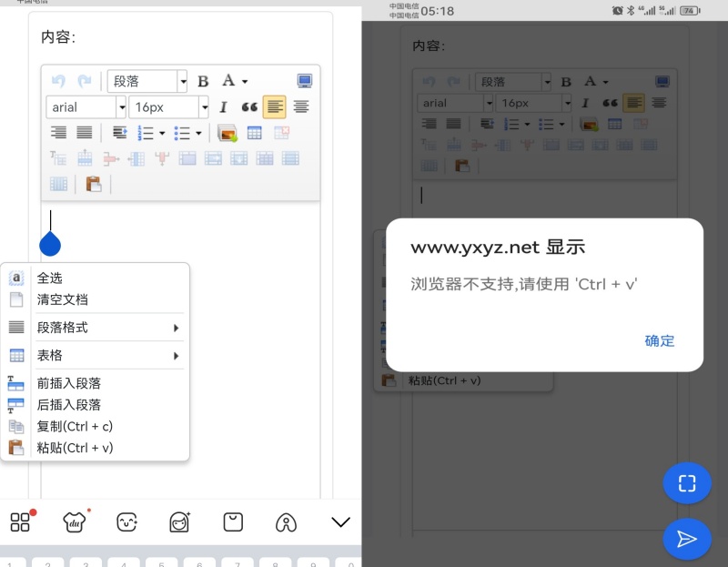Redo the edit in left editor
The image size is (728, 567).
click(x=85, y=81)
